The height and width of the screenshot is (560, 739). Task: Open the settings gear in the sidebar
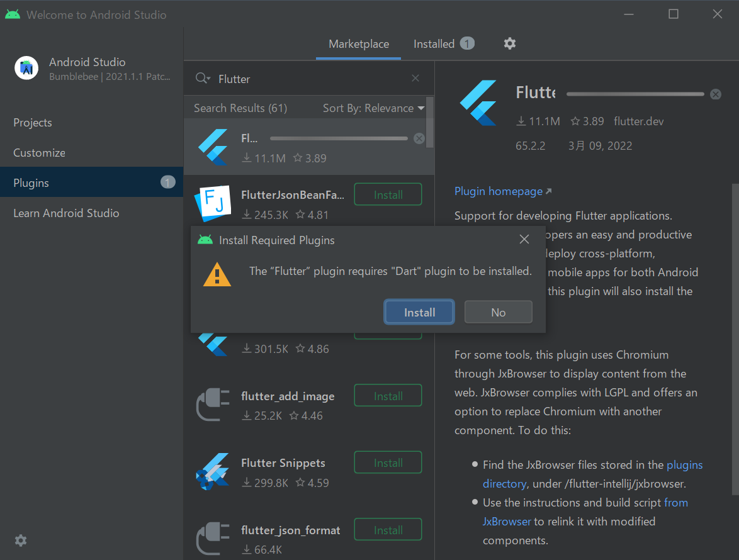[x=20, y=540]
